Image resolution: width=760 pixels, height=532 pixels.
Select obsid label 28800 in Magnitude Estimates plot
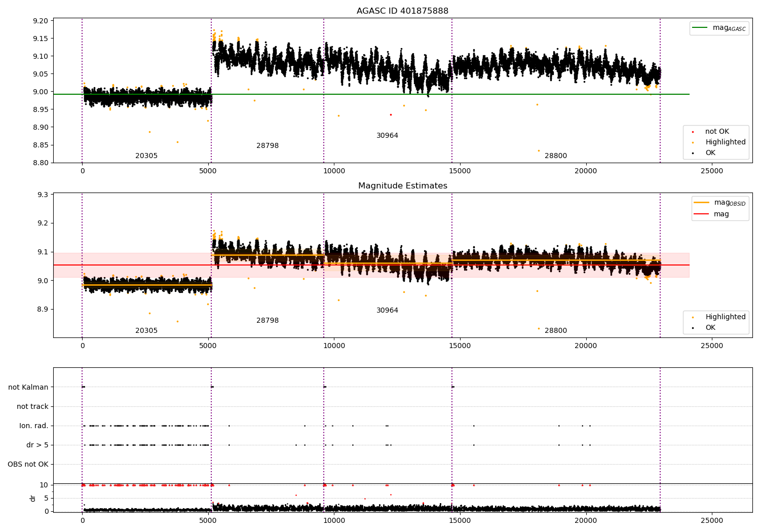[x=556, y=331]
